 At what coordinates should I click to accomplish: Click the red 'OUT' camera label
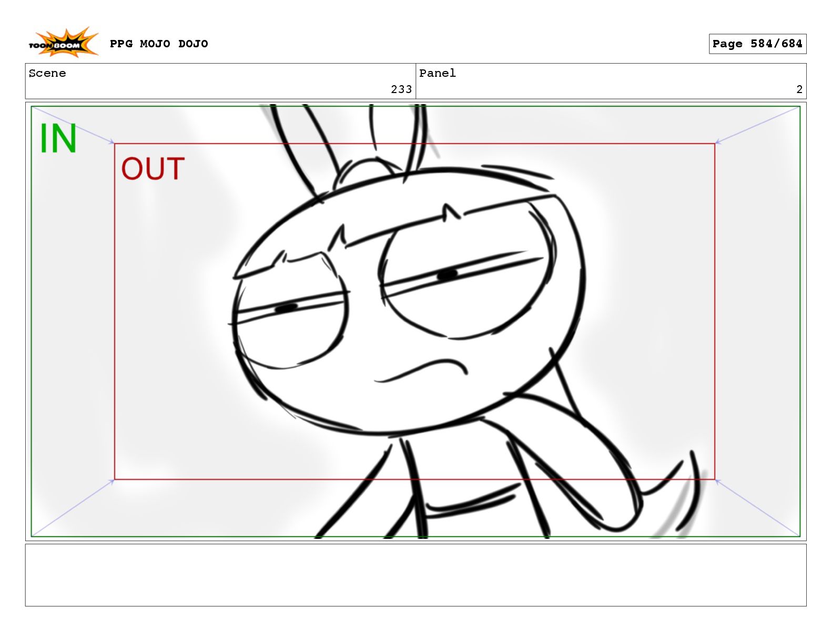[153, 169]
